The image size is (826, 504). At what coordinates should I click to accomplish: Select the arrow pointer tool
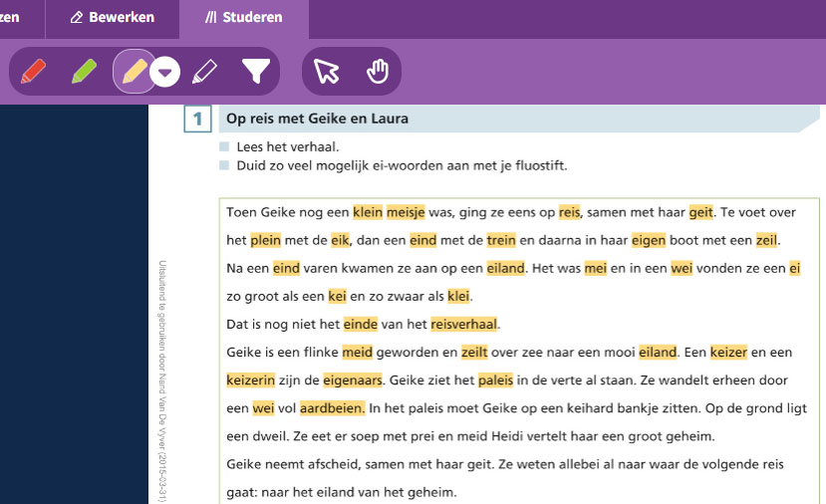(x=327, y=72)
